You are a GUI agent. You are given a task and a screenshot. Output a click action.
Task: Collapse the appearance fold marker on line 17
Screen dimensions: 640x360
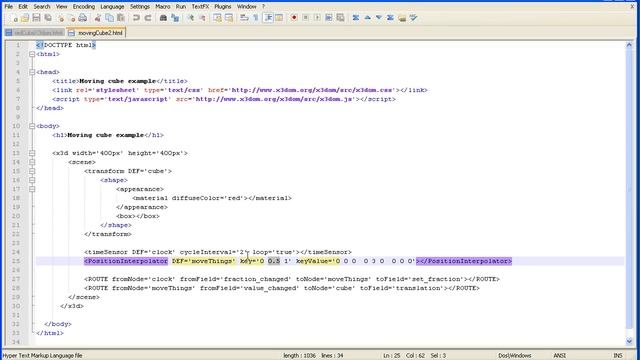(x=32, y=189)
